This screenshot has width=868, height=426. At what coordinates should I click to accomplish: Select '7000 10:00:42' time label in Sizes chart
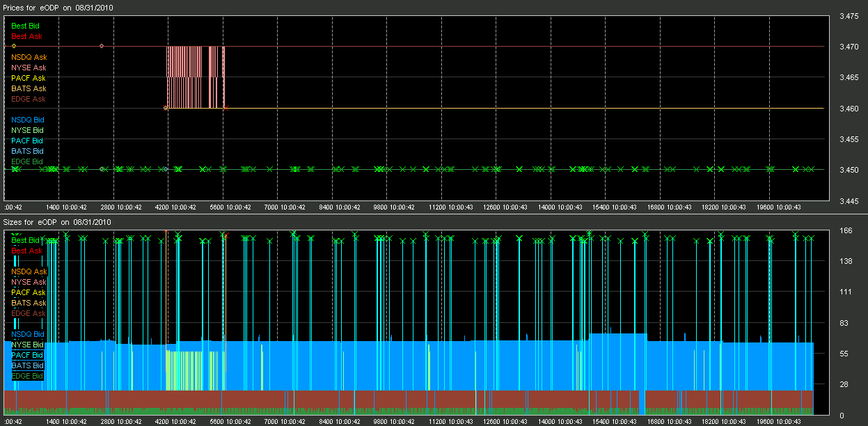[285, 422]
